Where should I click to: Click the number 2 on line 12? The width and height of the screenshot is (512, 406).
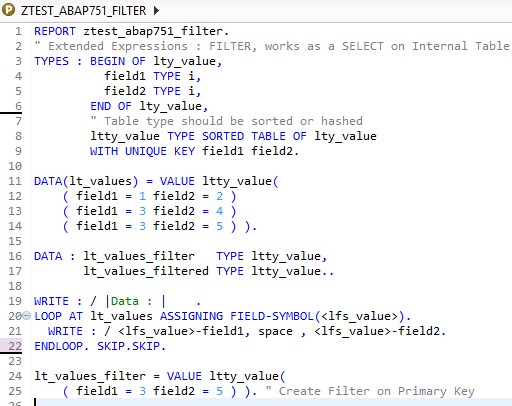point(219,196)
